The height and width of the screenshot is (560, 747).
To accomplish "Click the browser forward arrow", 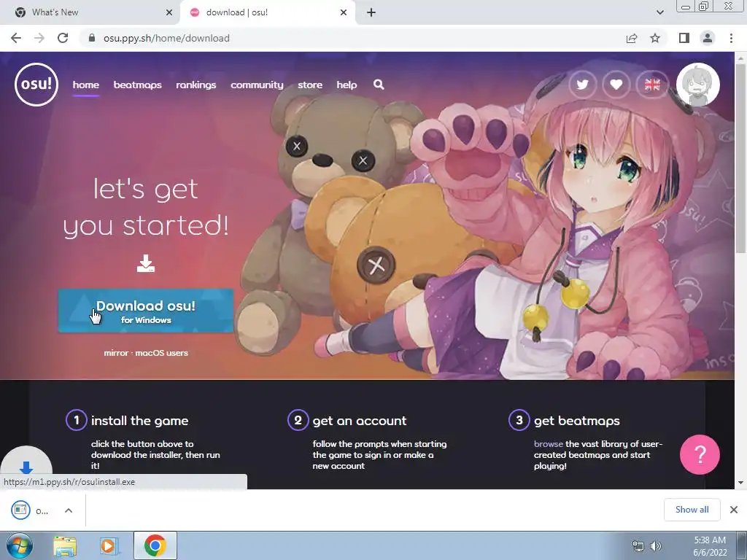I will pos(39,38).
